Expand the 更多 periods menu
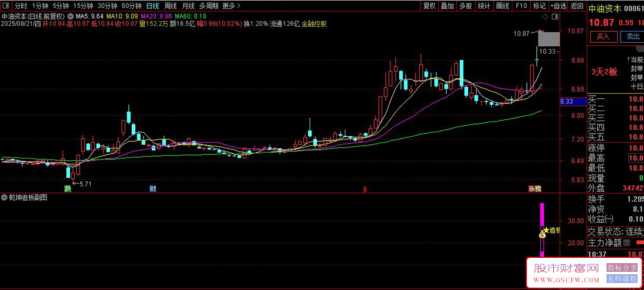This screenshot has height=290, width=644. [x=231, y=6]
